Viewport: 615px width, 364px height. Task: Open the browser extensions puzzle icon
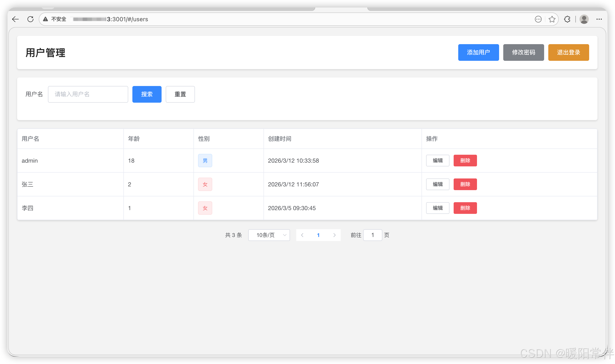pos(567,19)
